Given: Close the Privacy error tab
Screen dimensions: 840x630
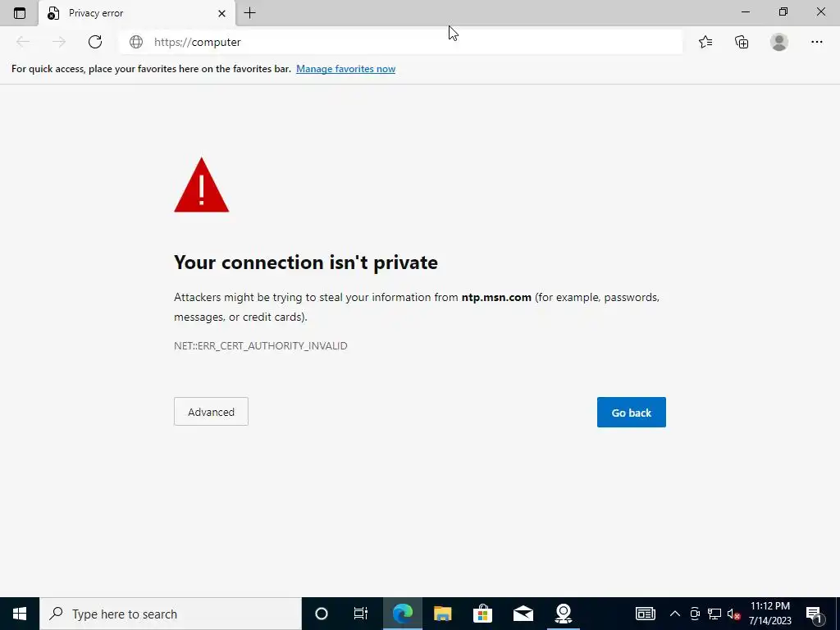Looking at the screenshot, I should click(x=221, y=13).
